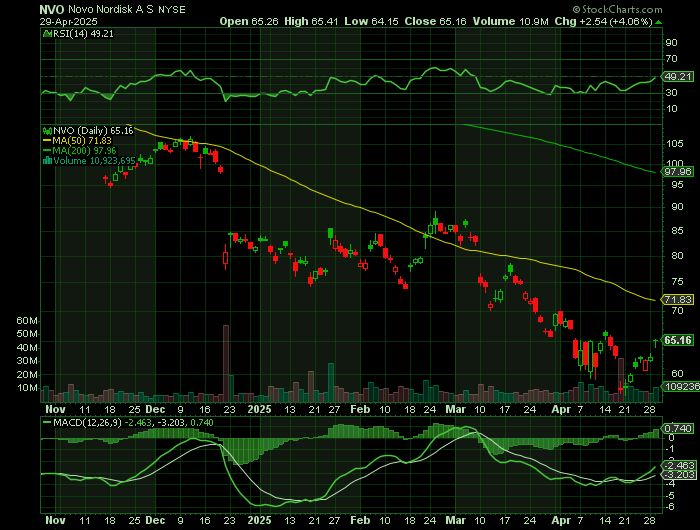Image resolution: width=700 pixels, height=530 pixels.
Task: Click 2025 on the date axis under volume
Action: [259, 409]
